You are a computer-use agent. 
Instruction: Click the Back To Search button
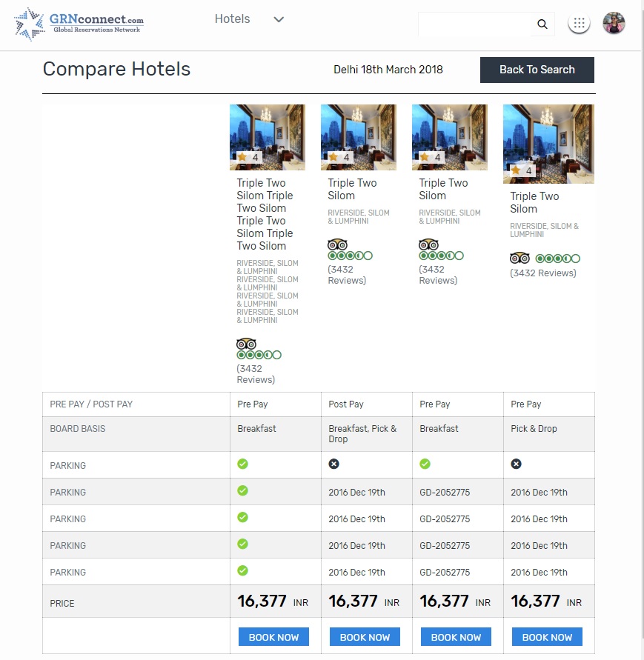pos(537,70)
